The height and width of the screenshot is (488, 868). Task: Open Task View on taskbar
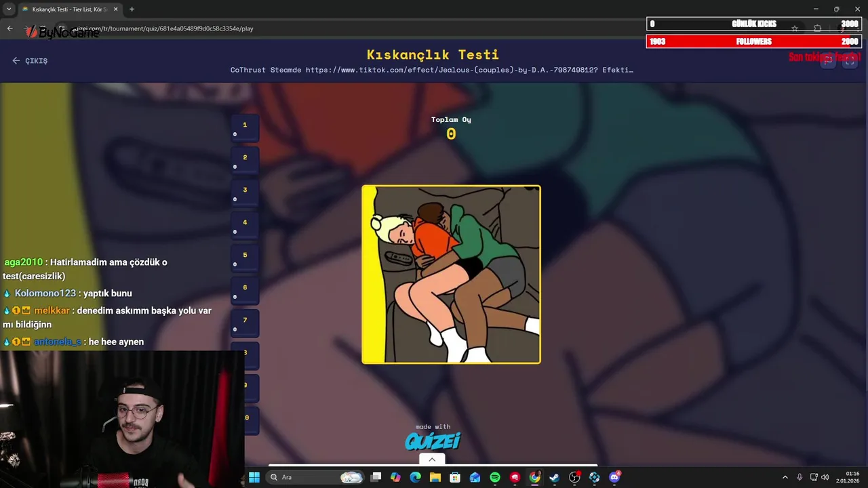[376, 477]
